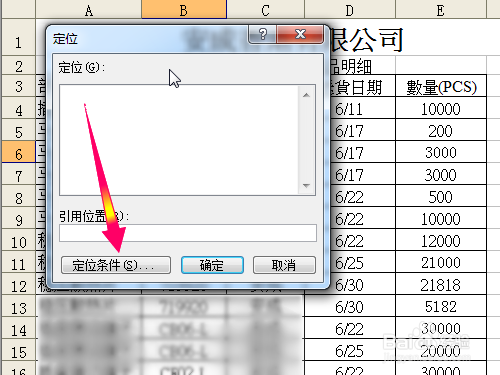Close the 定位 dialog with X

point(300,34)
